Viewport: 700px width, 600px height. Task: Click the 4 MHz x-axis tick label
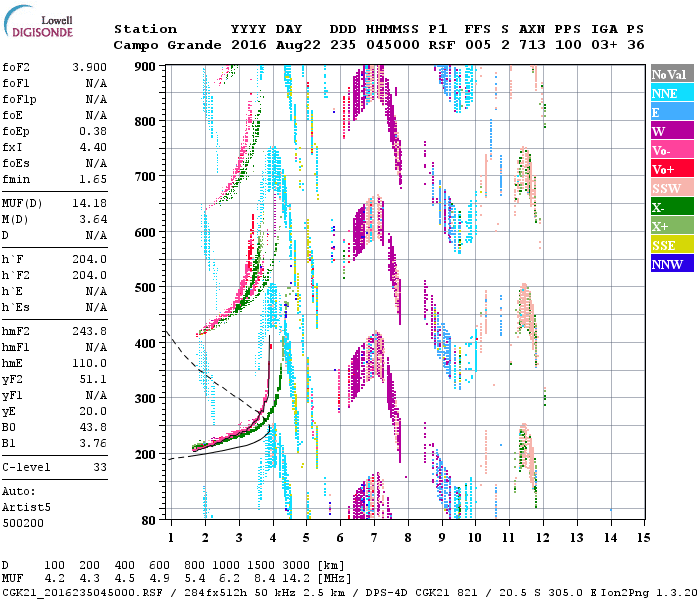tap(273, 538)
